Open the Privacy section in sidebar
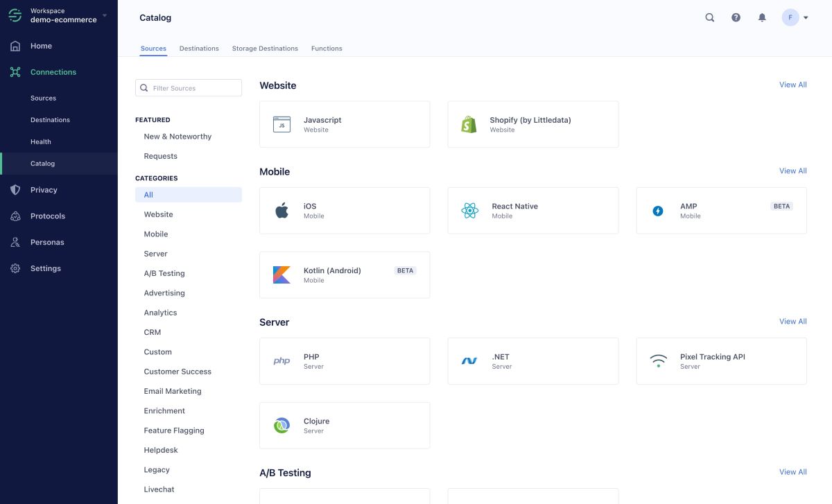The height and width of the screenshot is (504, 832). click(44, 190)
